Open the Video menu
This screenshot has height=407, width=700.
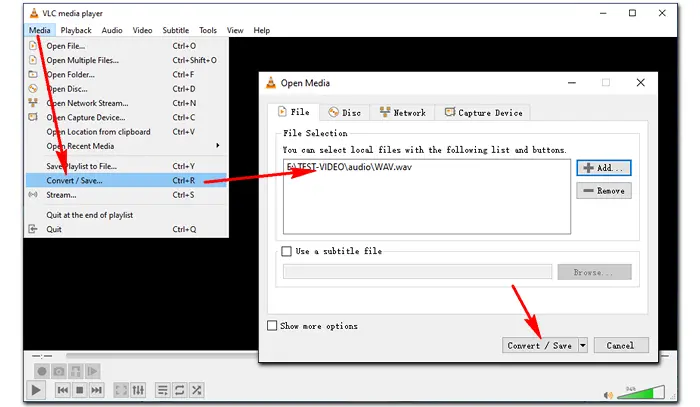point(142,30)
